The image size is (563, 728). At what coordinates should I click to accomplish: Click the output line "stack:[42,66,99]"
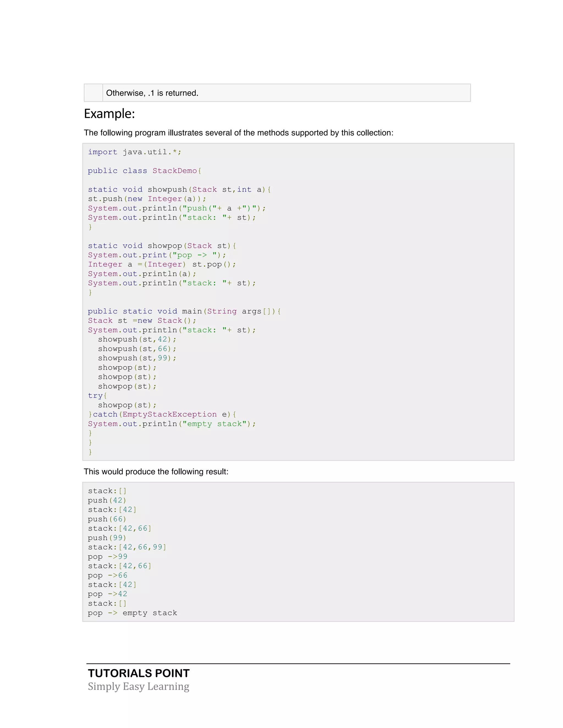(x=127, y=547)
